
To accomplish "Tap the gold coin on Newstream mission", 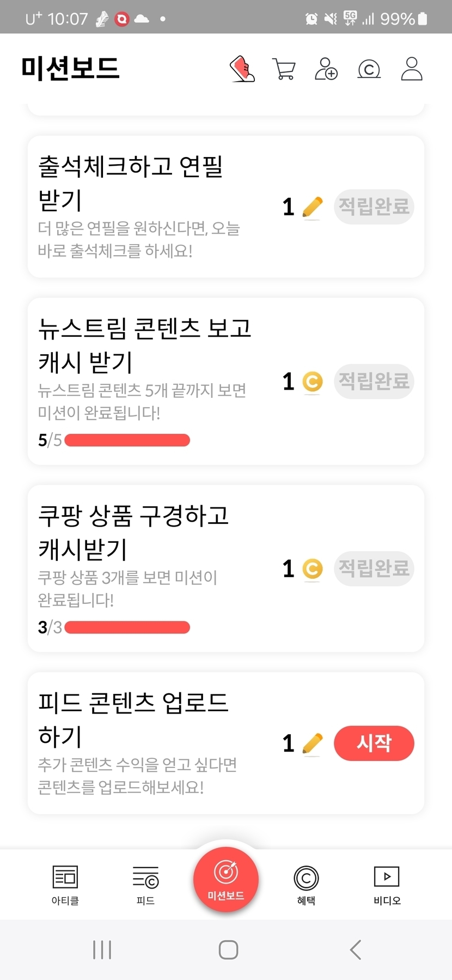I will [313, 382].
